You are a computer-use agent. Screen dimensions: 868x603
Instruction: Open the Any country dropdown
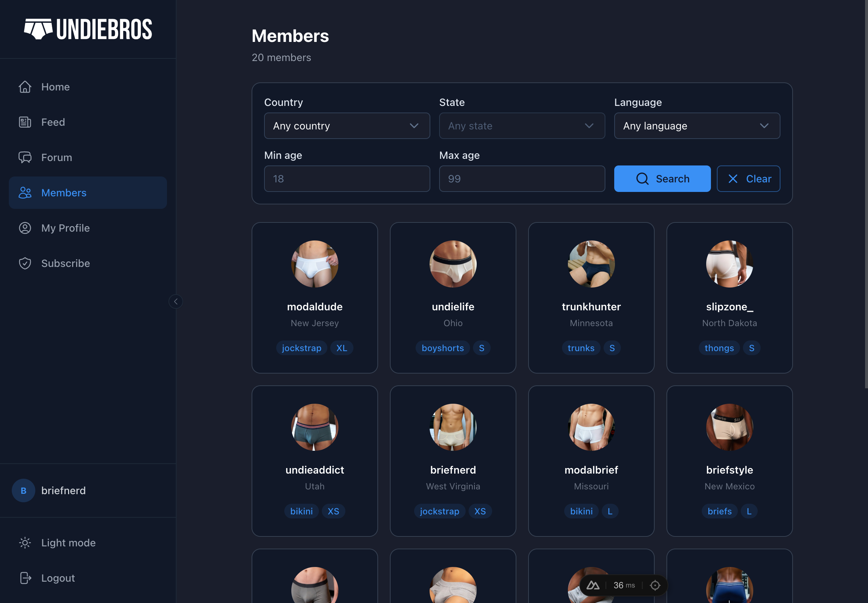pos(346,126)
